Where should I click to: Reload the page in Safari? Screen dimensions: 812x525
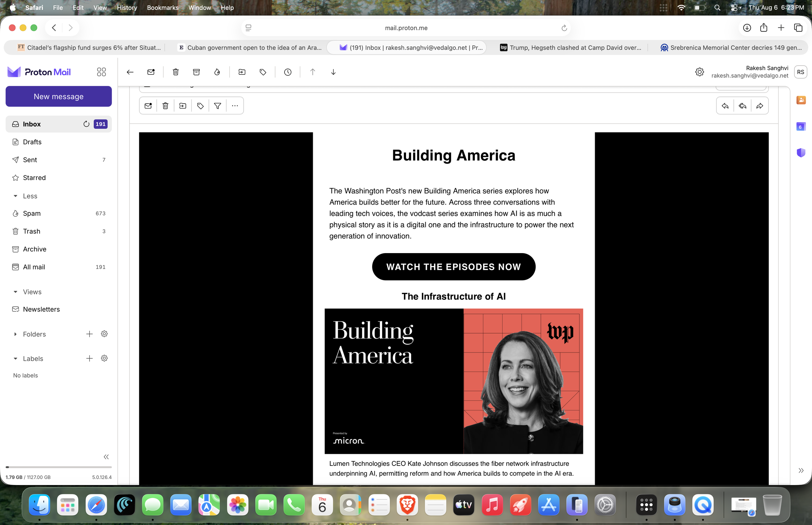[x=564, y=28]
